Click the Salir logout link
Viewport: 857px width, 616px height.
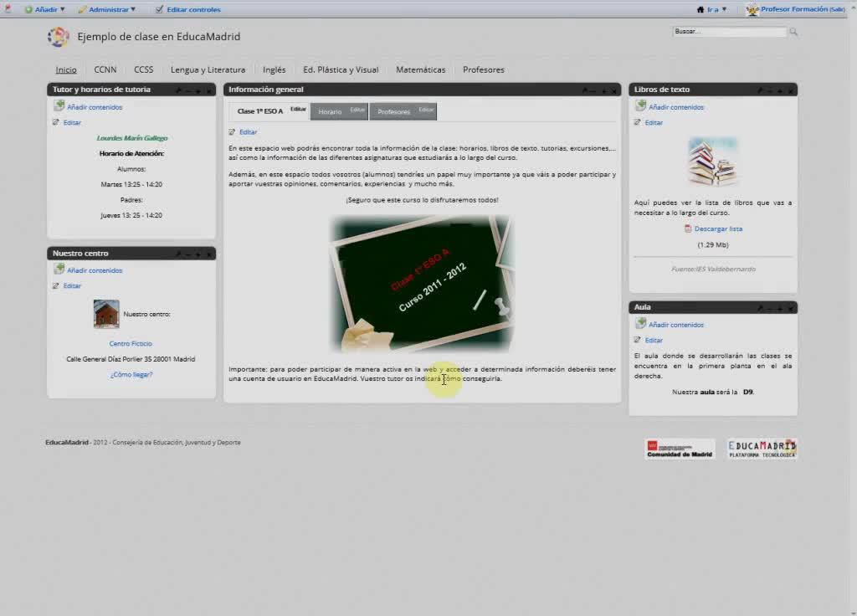pos(837,9)
